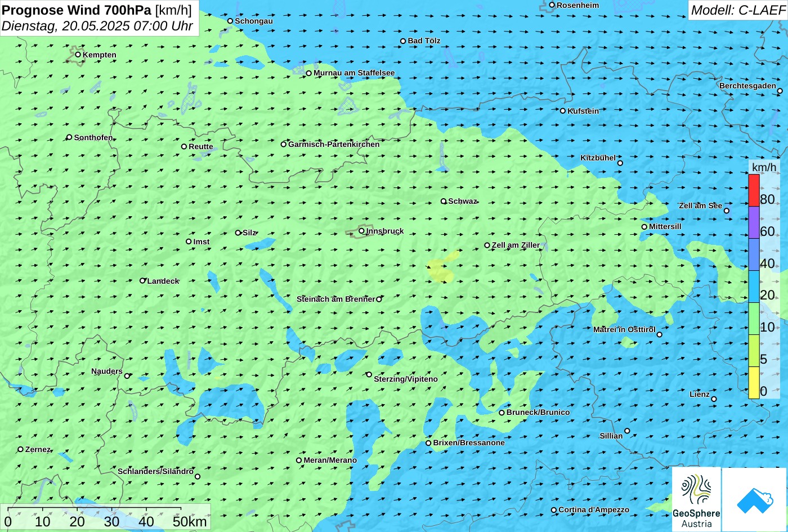Click the purple 60 km/h legend swatch
Screen dimensions: 788x532
click(754, 223)
